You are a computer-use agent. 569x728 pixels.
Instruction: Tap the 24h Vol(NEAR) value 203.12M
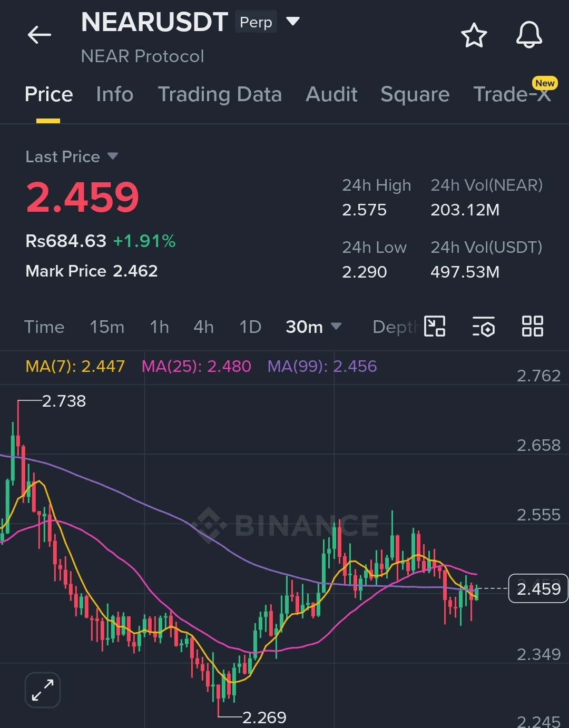(x=465, y=210)
